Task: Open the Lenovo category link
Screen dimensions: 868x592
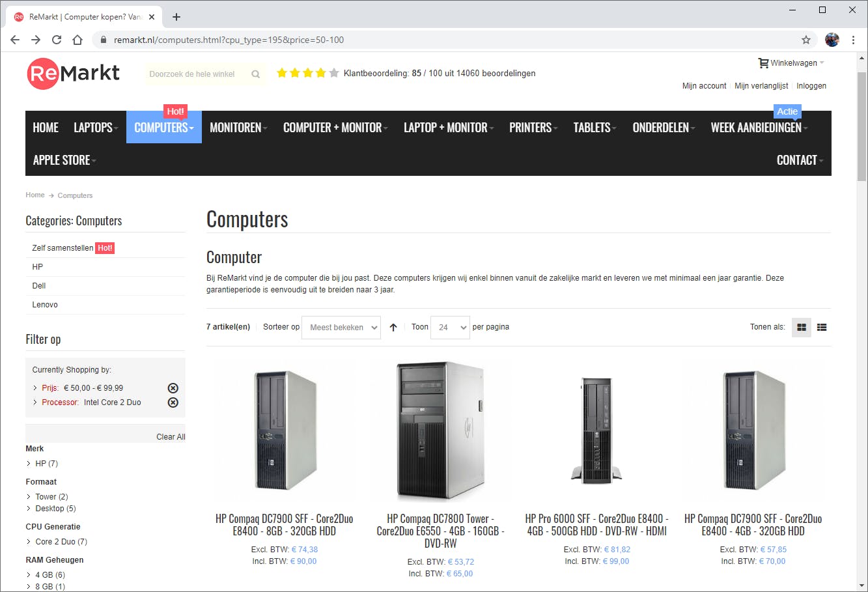Action: (x=45, y=305)
